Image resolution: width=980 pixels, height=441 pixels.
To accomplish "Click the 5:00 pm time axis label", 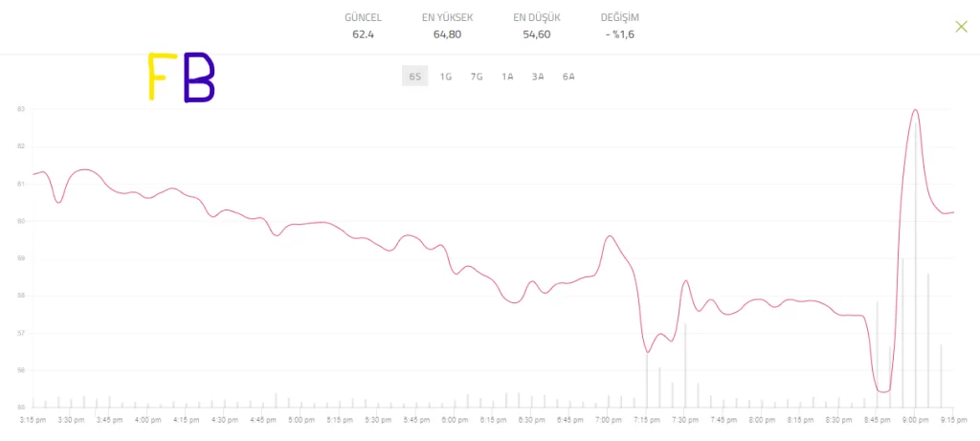I will [301, 419].
